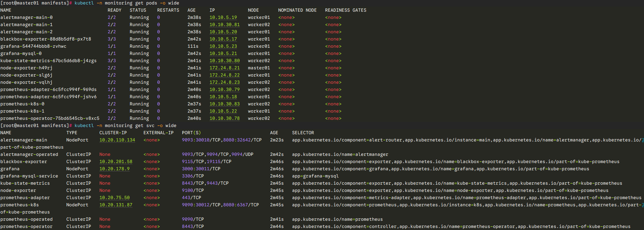Select the SELECTOR column header

(x=303, y=133)
